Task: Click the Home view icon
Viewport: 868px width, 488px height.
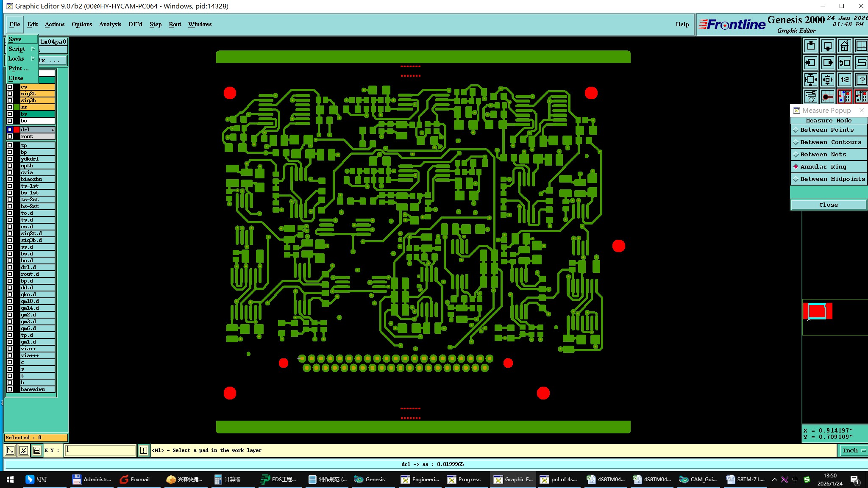Action: (844, 46)
